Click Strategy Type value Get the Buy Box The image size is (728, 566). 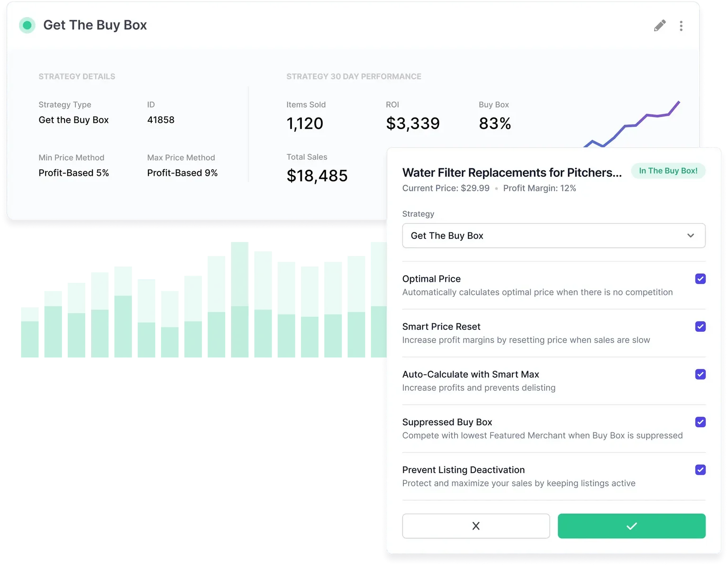[73, 120]
